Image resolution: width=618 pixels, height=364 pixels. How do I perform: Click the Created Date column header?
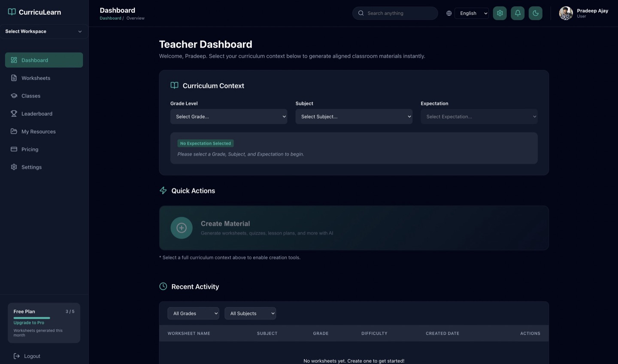[442, 333]
